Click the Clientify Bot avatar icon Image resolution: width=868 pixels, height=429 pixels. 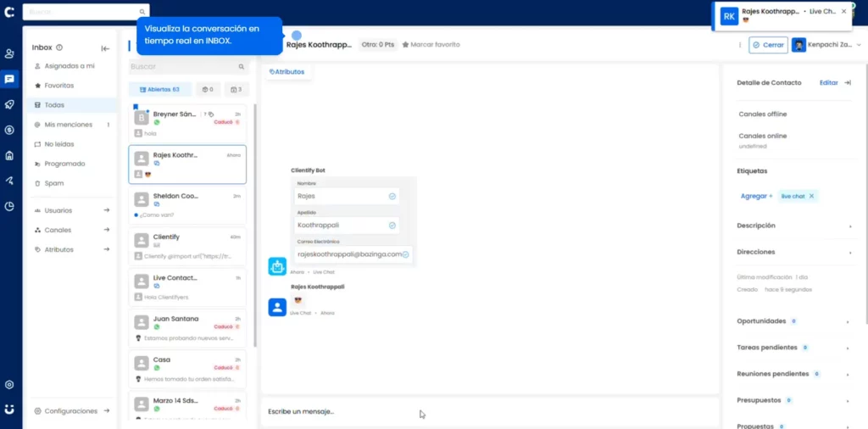[277, 266]
